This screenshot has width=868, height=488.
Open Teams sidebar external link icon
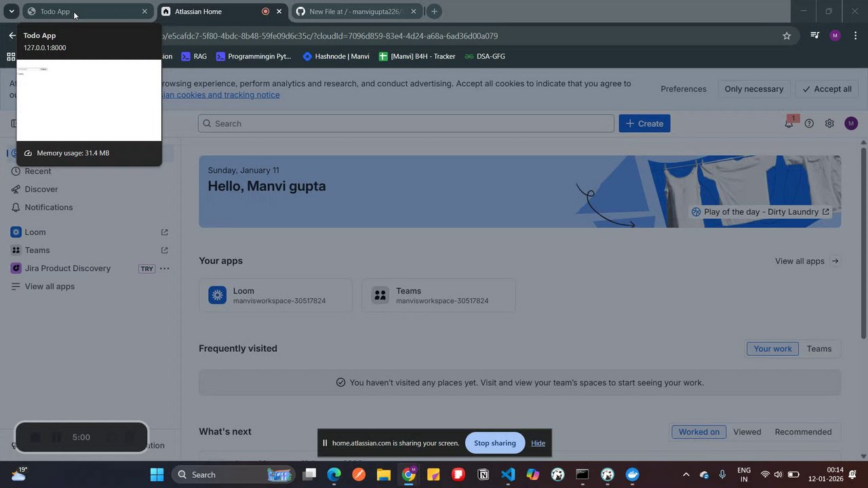click(x=164, y=250)
